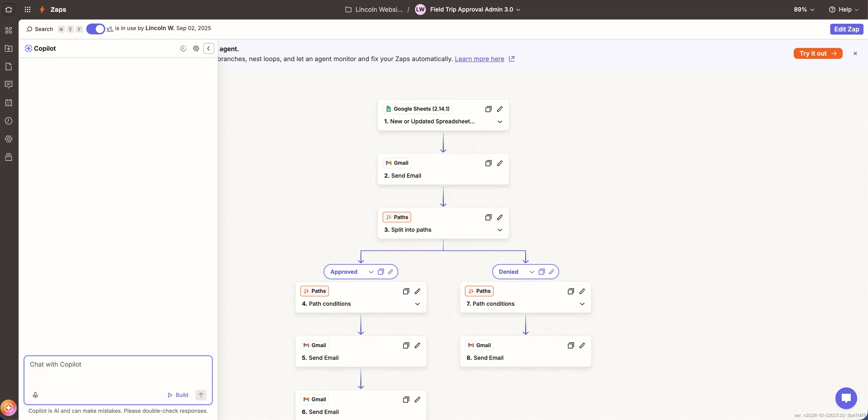Open Zap history clock icon in sidebar
This screenshot has height=420, width=868.
9,121
